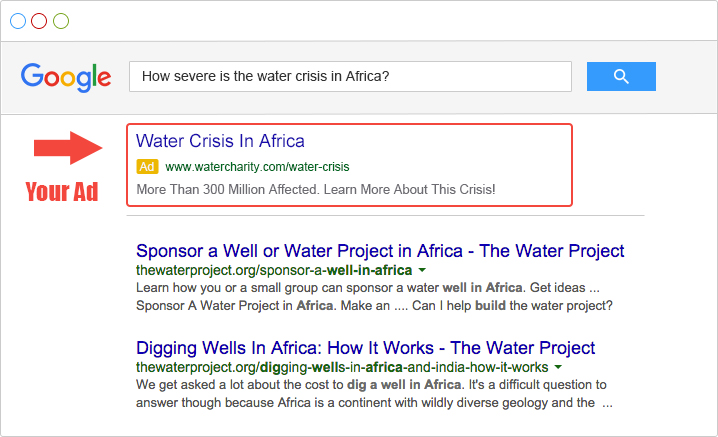This screenshot has width=718, height=437.
Task: Click the green window circle button
Action: tap(61, 21)
